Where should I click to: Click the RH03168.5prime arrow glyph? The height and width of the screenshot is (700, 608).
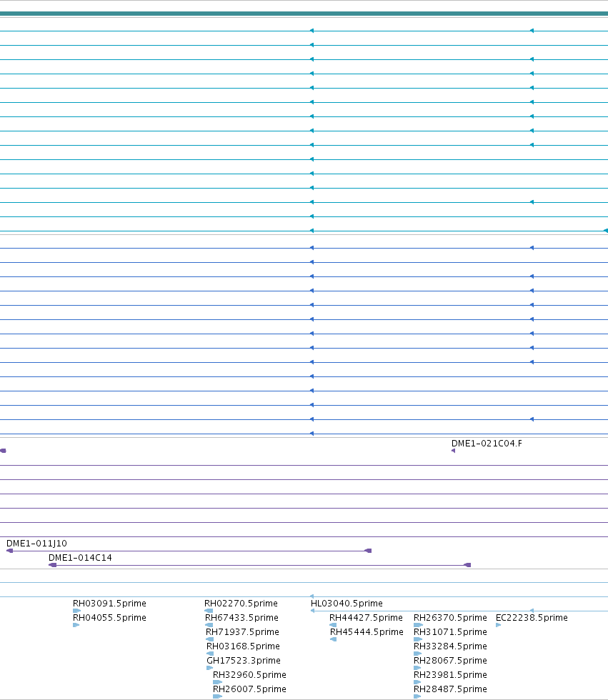[210, 654]
